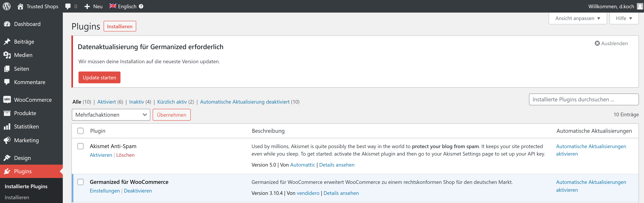
Task: Delete Akismet via Löschen link
Action: click(125, 155)
